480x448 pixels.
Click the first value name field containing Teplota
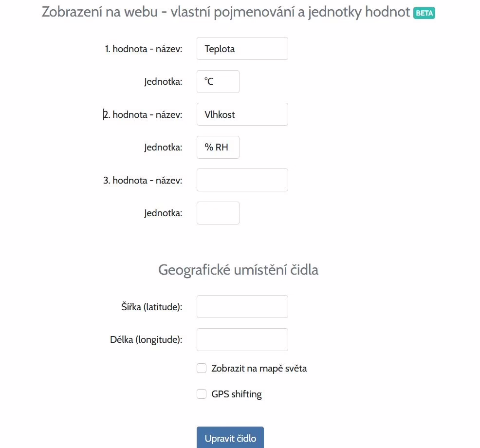[x=242, y=48]
